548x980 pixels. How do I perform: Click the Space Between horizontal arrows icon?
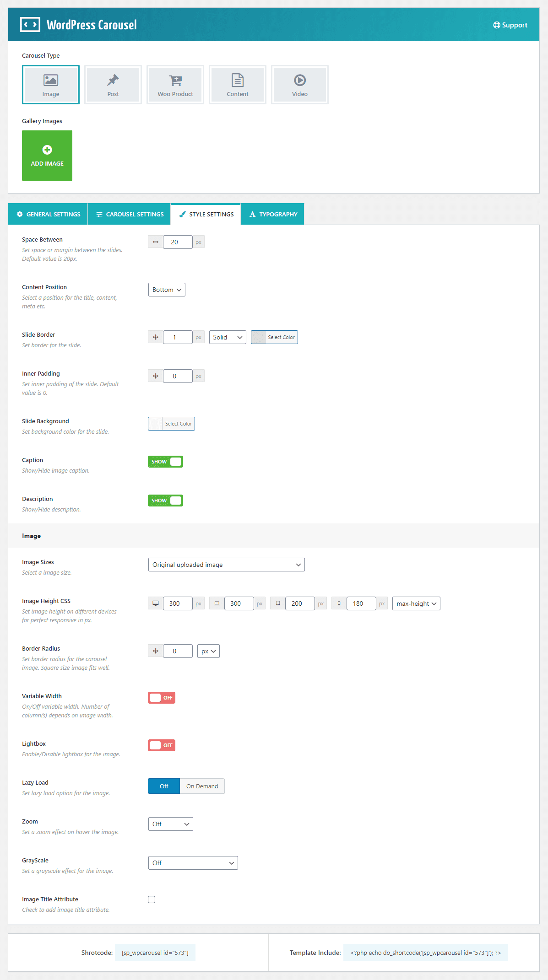[156, 242]
